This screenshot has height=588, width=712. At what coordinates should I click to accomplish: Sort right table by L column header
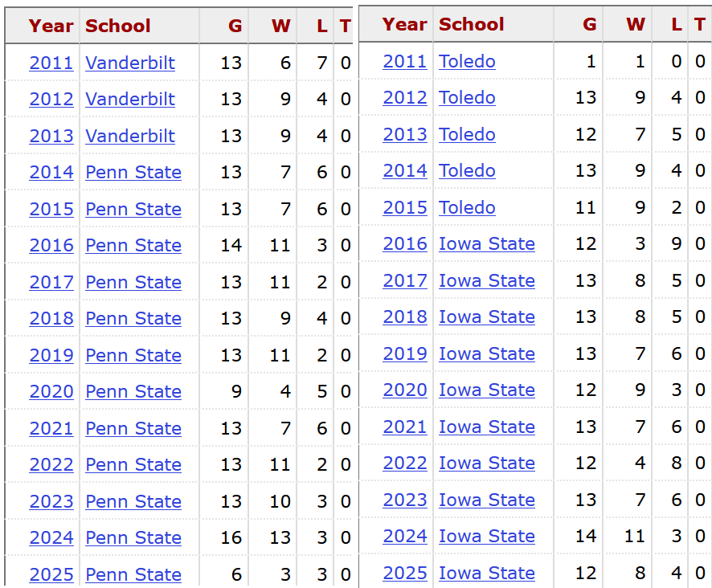pyautogui.click(x=677, y=24)
